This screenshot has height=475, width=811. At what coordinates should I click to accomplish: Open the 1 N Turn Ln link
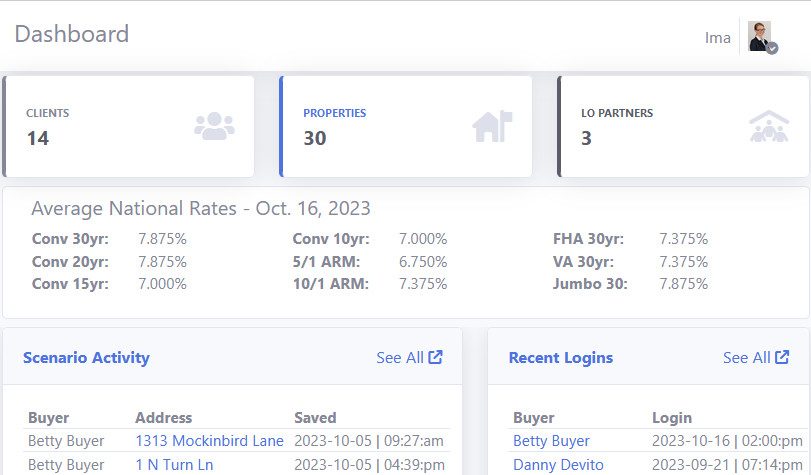point(176,465)
